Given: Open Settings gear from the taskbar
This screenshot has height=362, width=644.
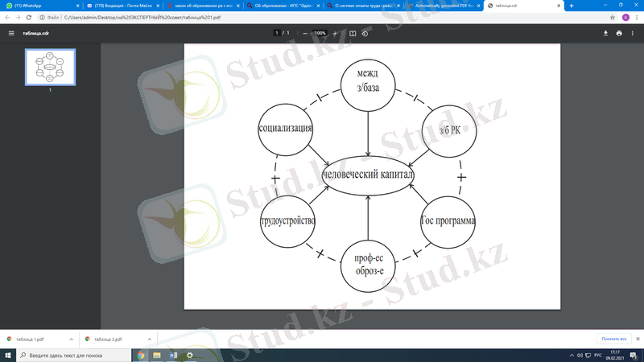Looking at the screenshot, I should 190,356.
